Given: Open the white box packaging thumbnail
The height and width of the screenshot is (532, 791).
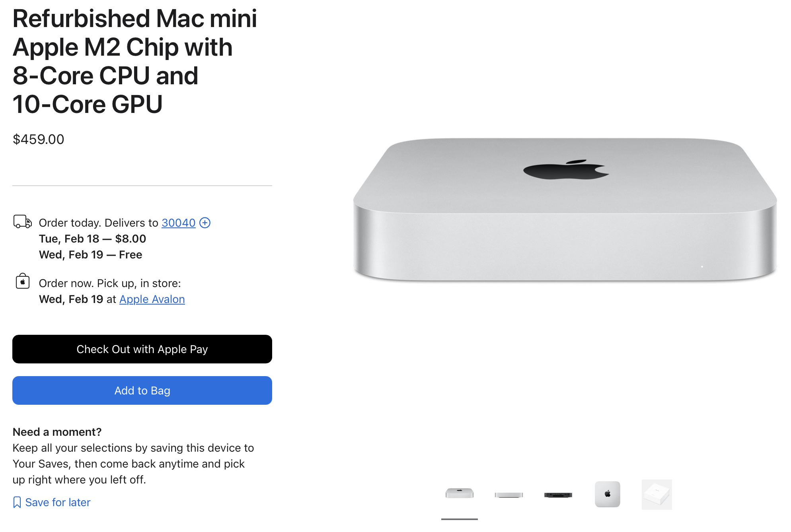Looking at the screenshot, I should pyautogui.click(x=657, y=495).
